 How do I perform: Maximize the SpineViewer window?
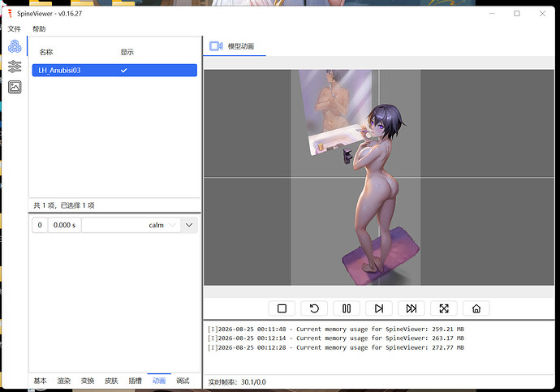tap(517, 14)
